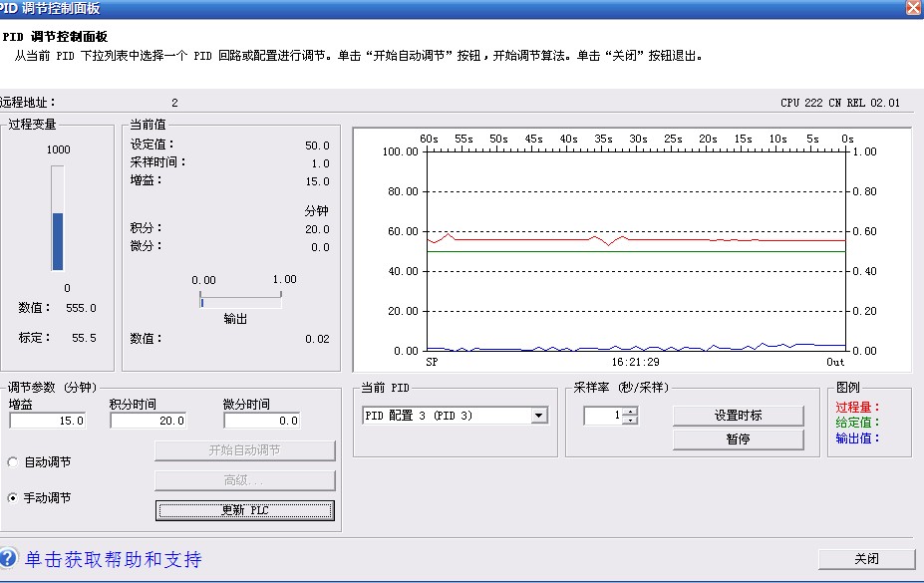
Task: Click the 开始自动调节 start auto-tune button
Action: click(244, 450)
